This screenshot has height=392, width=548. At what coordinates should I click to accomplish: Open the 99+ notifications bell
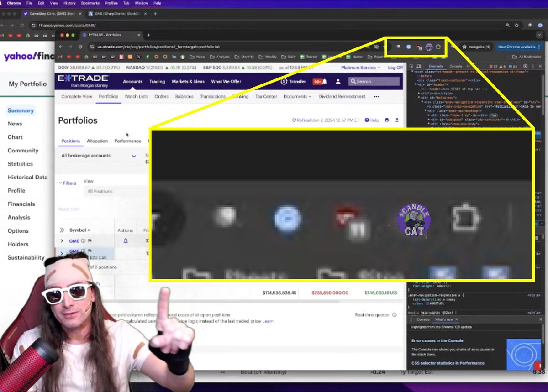(320, 82)
